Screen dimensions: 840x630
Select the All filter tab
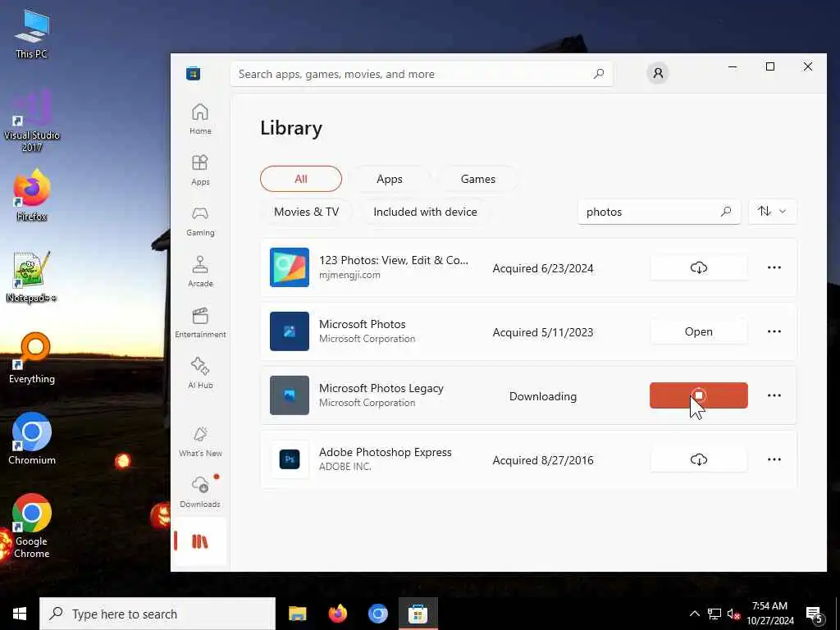pos(301,179)
